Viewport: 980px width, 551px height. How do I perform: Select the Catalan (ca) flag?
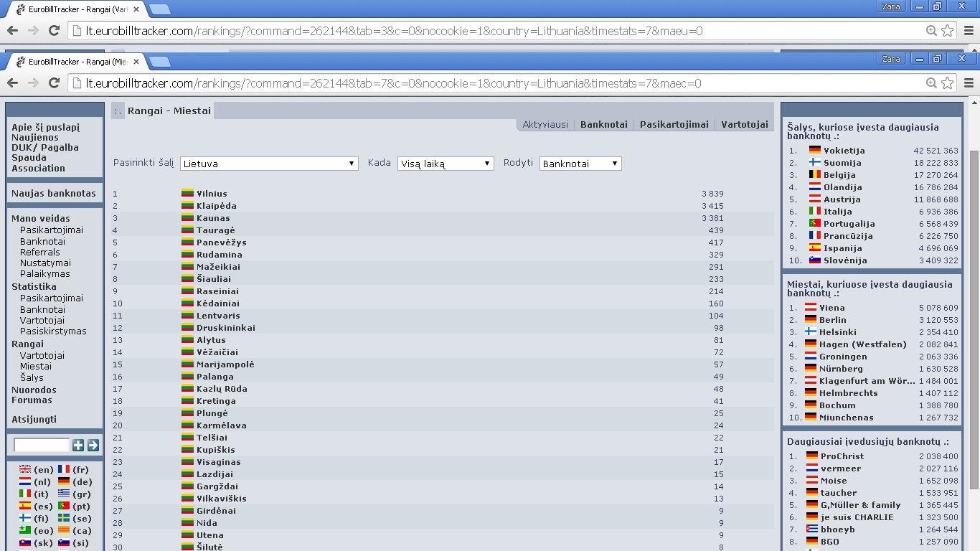pyautogui.click(x=64, y=531)
